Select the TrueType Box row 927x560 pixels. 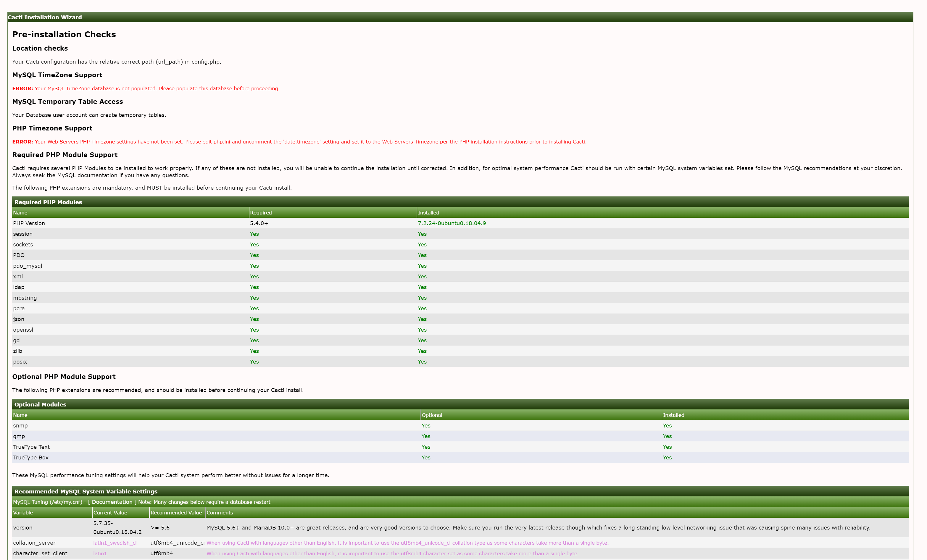point(31,457)
